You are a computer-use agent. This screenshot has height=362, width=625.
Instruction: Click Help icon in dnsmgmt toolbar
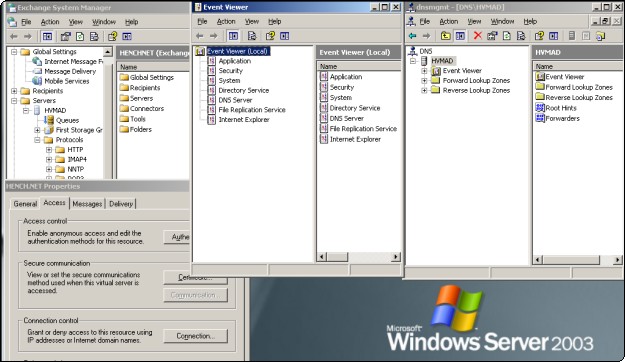click(x=539, y=36)
